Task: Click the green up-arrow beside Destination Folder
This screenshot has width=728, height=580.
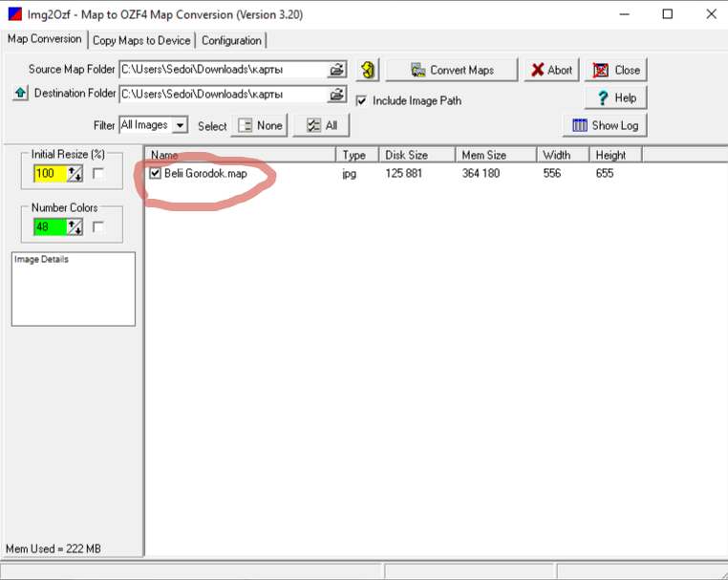Action: (x=20, y=94)
